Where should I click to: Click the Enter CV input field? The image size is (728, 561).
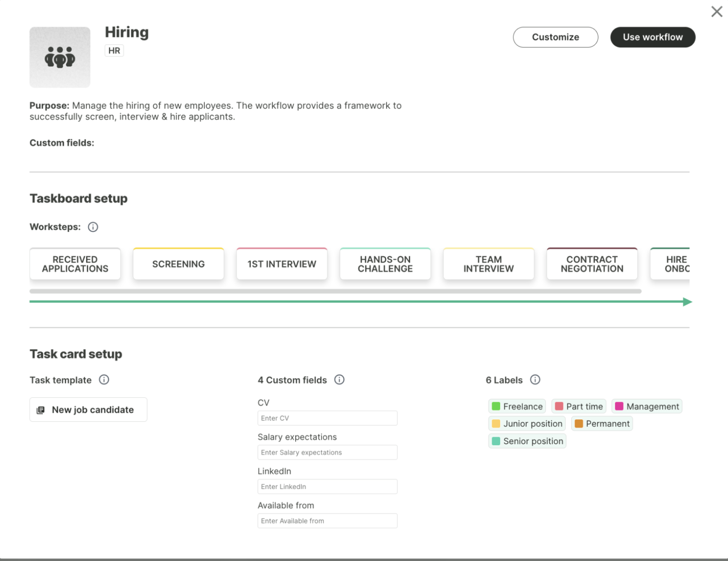(x=327, y=418)
